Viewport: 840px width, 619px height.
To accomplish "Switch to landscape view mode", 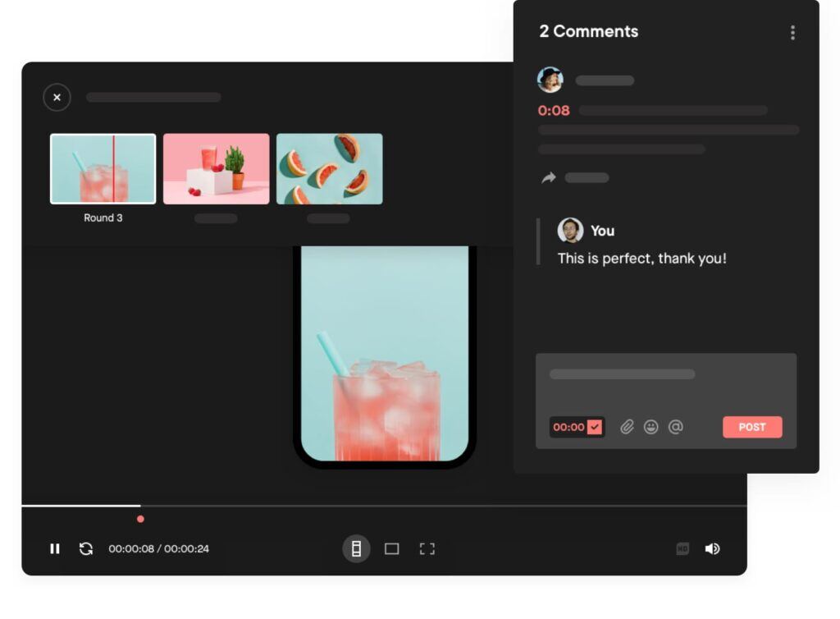I will [x=392, y=548].
